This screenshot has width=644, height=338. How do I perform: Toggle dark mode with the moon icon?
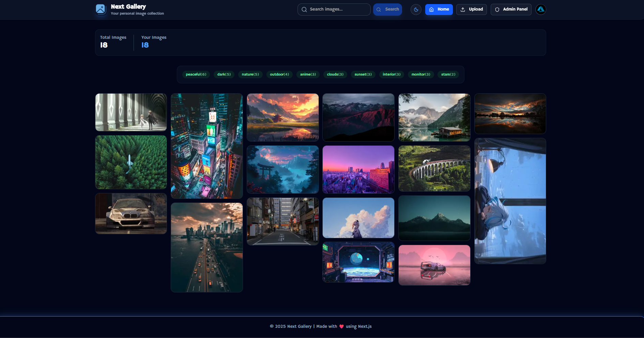(416, 10)
